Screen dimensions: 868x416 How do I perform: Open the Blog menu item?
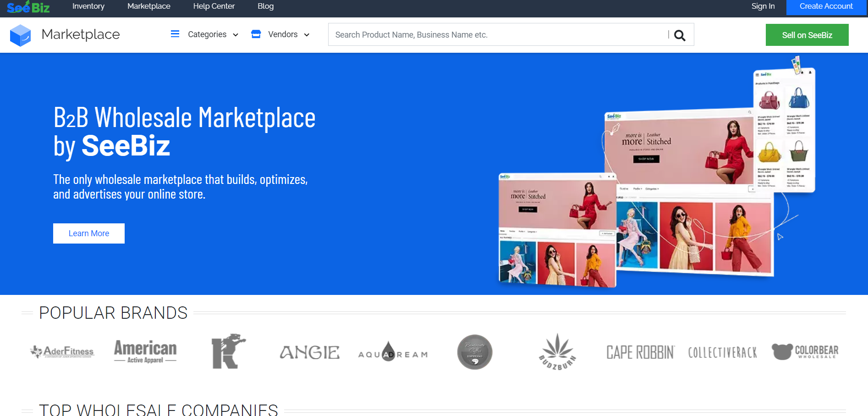(x=266, y=6)
